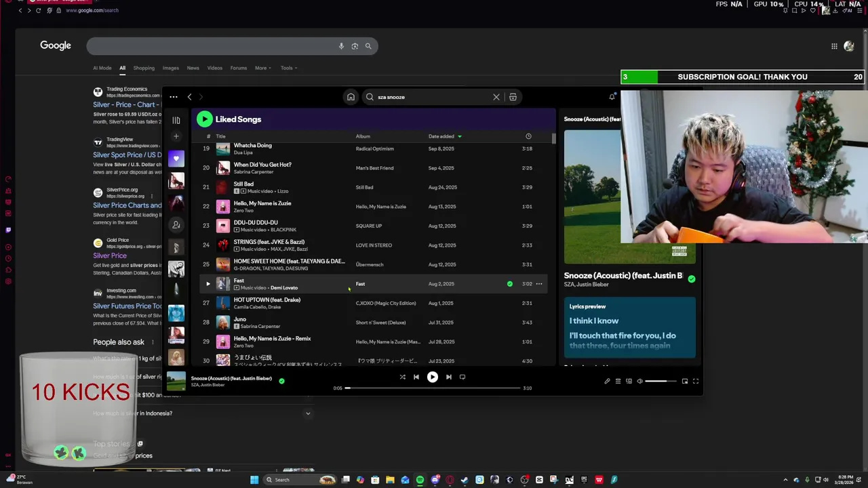Open Spotify Browse icon next to search
868x488 pixels.
[513, 97]
